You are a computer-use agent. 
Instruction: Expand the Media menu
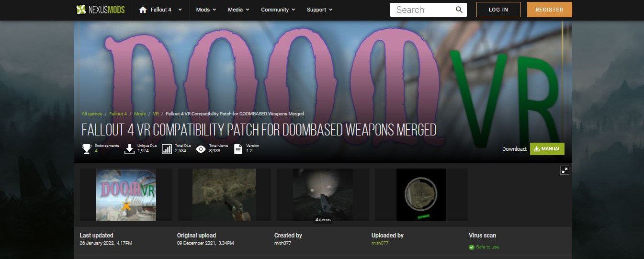[238, 10]
